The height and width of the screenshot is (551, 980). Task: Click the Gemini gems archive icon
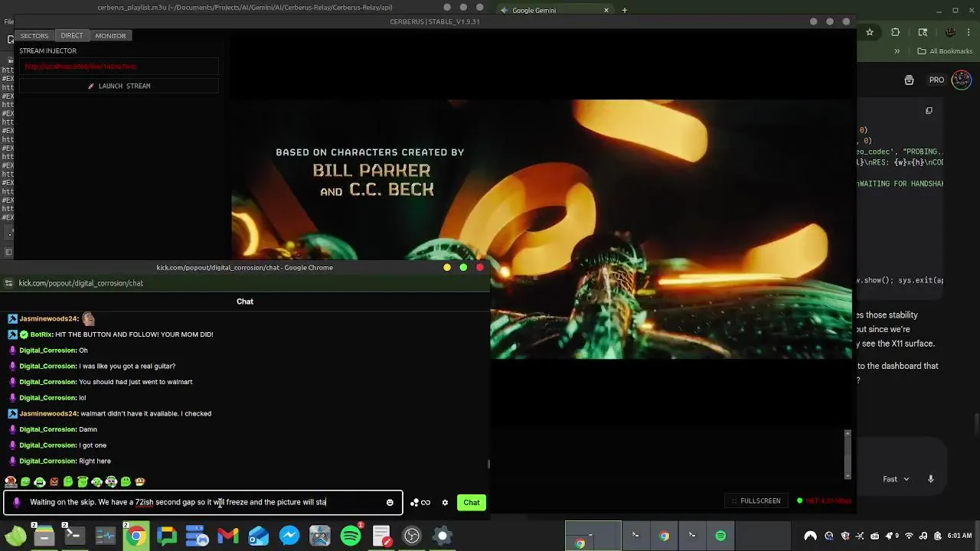click(x=909, y=80)
